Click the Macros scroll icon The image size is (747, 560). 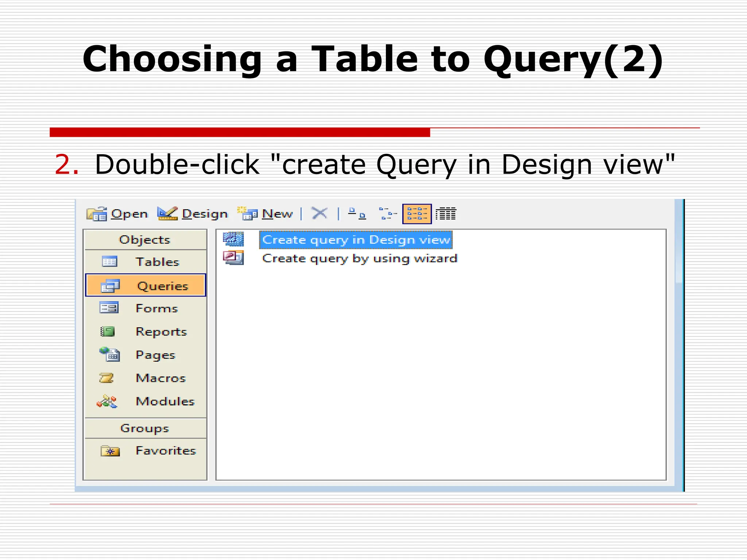(x=107, y=378)
